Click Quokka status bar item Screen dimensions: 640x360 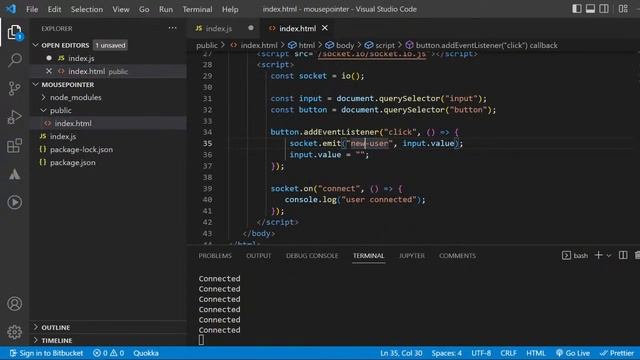point(146,353)
